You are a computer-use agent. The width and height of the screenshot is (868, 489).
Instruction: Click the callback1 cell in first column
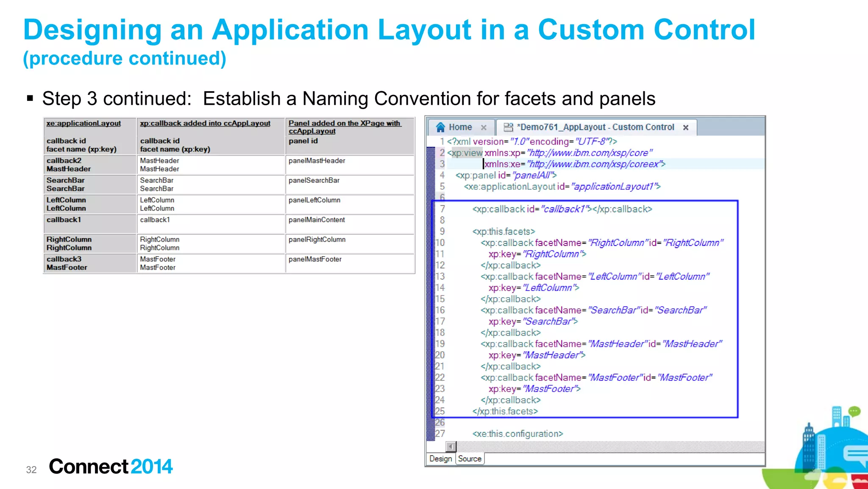pyautogui.click(x=90, y=224)
